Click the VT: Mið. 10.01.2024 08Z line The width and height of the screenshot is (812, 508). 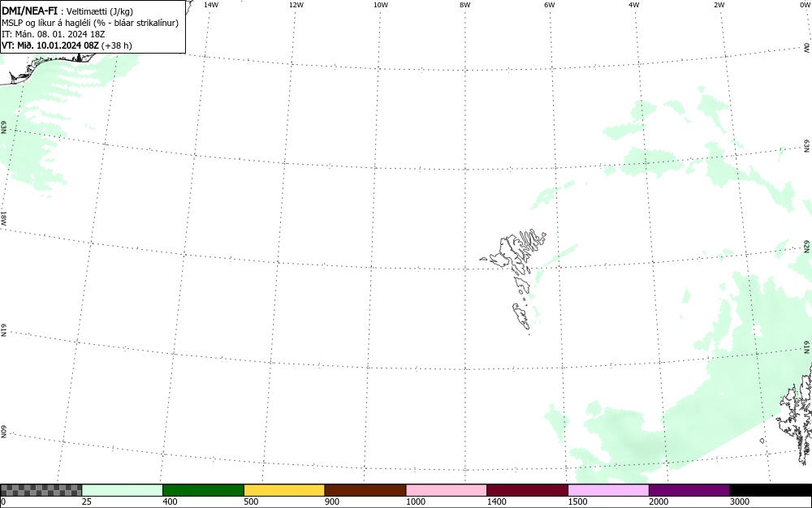(x=67, y=45)
